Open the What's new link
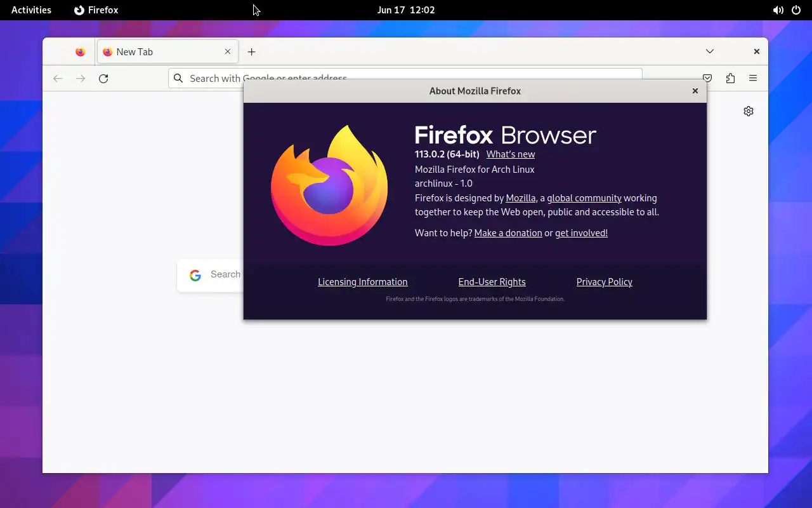The width and height of the screenshot is (812, 508). pos(511,154)
